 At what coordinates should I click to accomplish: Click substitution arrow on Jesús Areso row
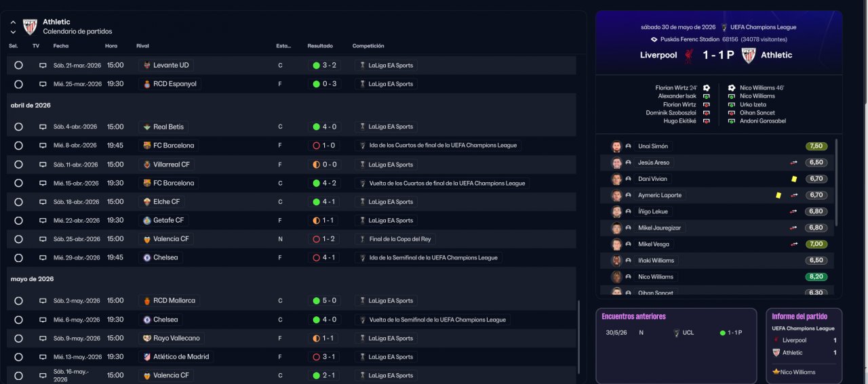pyautogui.click(x=793, y=163)
